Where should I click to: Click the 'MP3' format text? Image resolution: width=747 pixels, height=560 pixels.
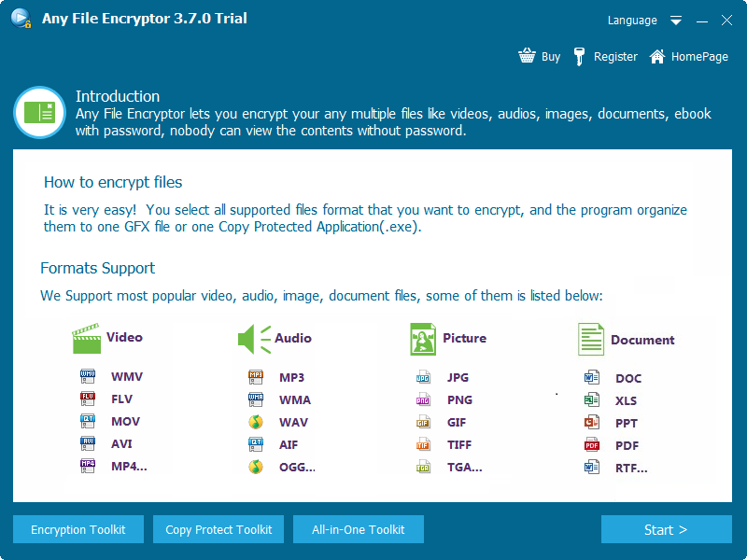coord(291,378)
